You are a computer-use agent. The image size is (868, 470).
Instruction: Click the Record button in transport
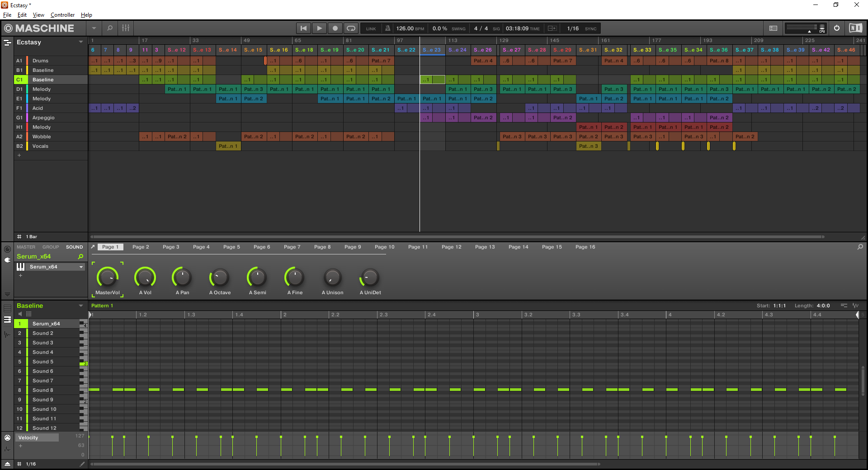click(335, 28)
